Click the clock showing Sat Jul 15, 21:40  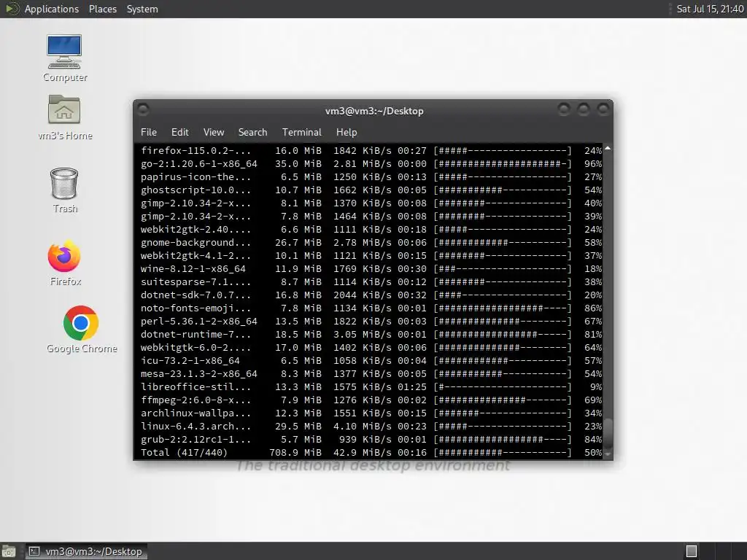(710, 9)
